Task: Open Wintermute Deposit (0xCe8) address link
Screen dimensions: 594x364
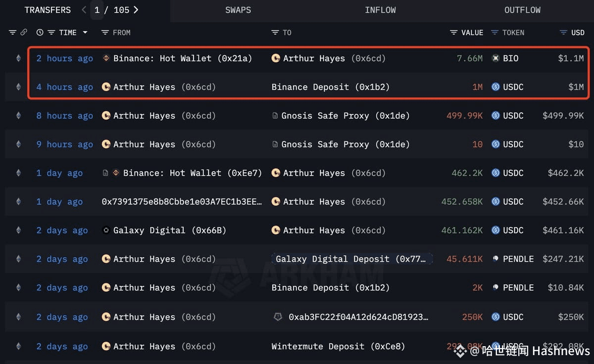Action: [x=338, y=346]
